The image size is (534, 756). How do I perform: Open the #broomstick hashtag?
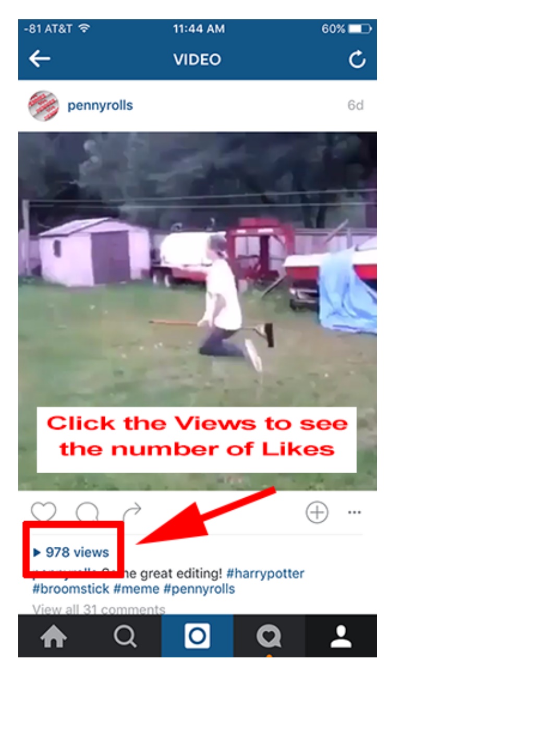coord(71,589)
